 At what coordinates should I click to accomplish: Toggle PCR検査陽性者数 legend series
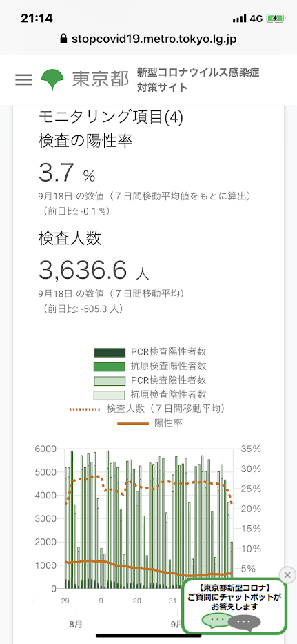pos(150,352)
